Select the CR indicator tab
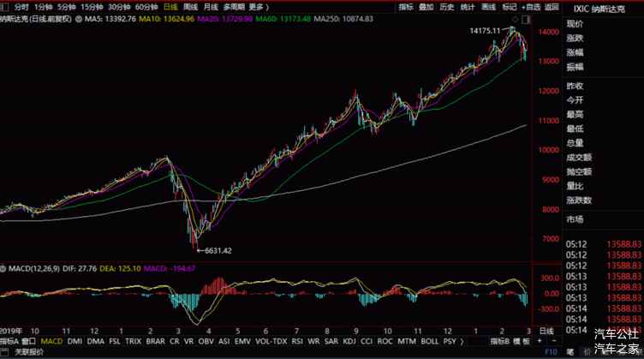644x359 pixels. (x=175, y=341)
